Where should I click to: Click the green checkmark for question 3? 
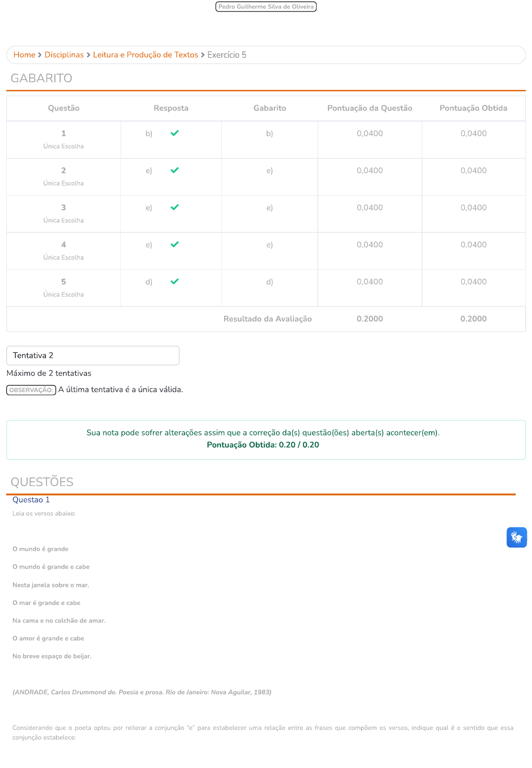[174, 208]
